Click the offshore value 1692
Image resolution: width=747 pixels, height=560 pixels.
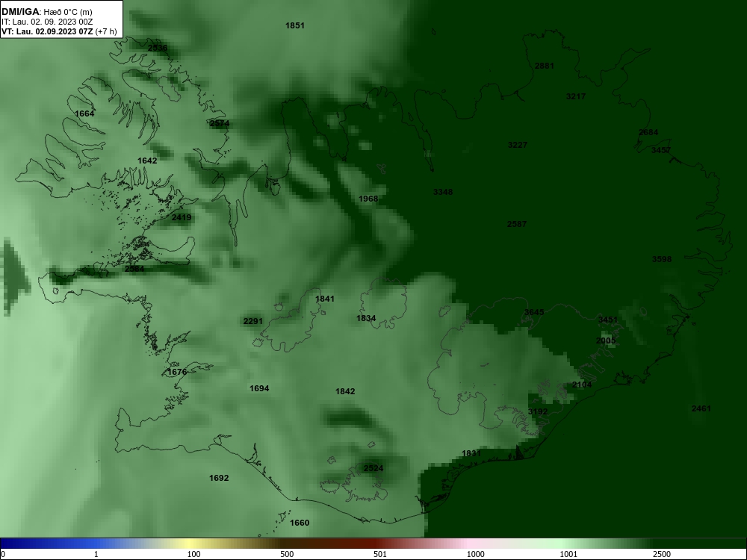pos(219,478)
